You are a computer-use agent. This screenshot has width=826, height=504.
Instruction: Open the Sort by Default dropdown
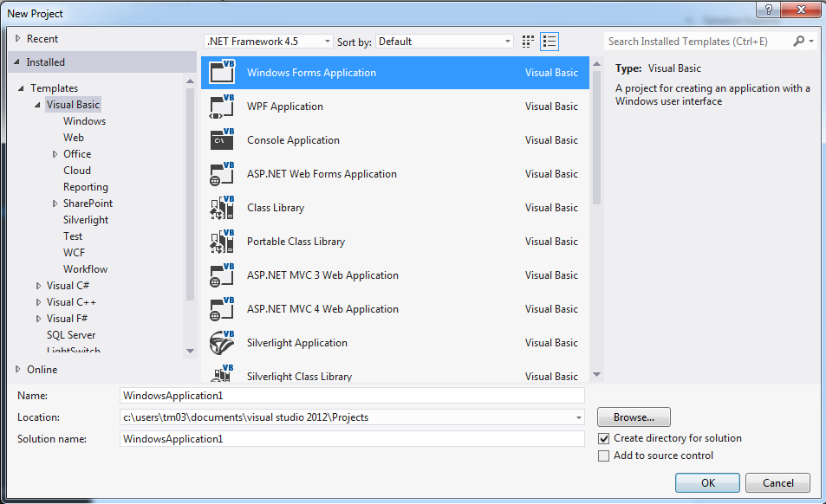444,41
